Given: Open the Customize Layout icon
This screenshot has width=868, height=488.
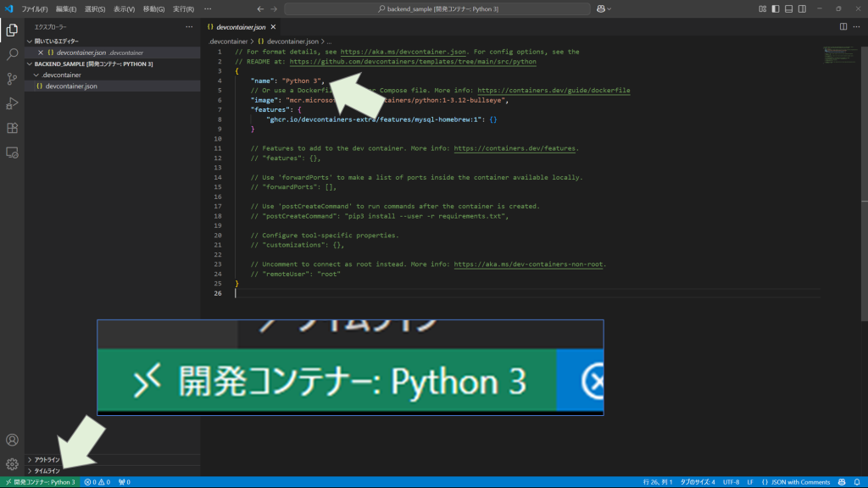Looking at the screenshot, I should pyautogui.click(x=762, y=8).
